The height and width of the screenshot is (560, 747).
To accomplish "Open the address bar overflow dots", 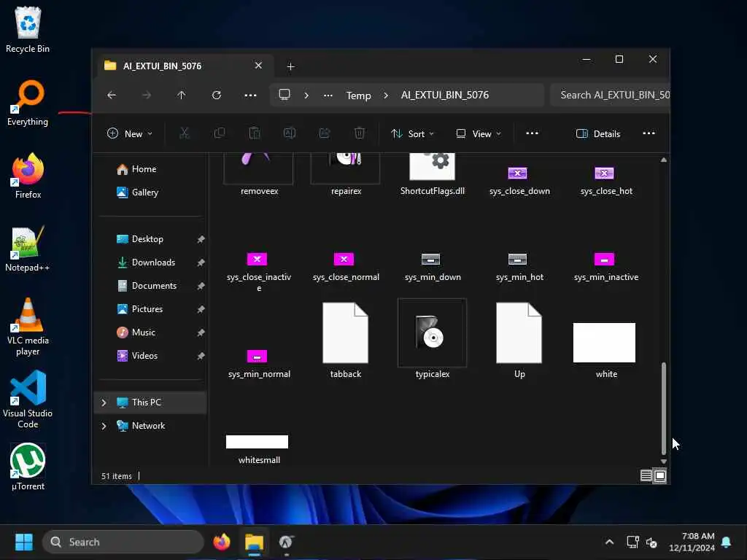I will click(328, 96).
